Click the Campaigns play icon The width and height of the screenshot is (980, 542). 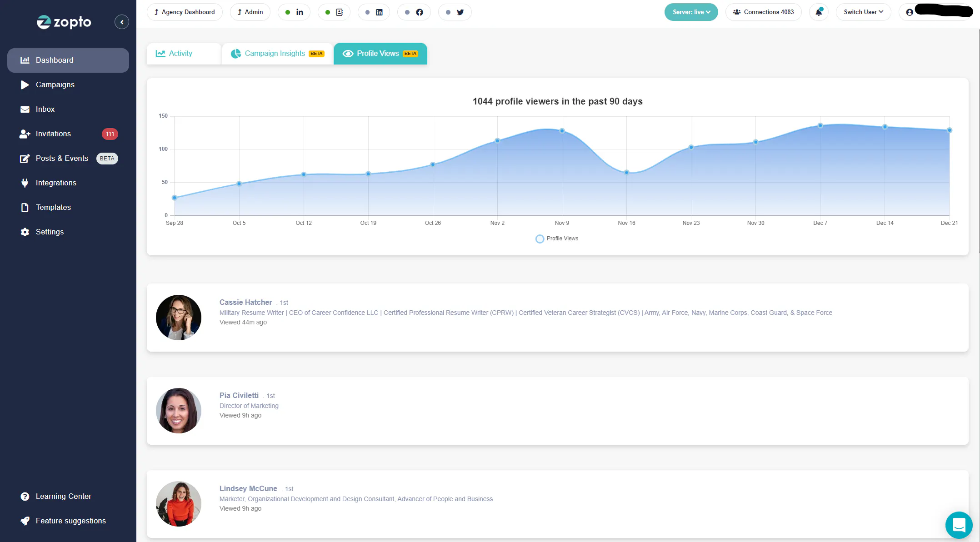[x=25, y=85]
